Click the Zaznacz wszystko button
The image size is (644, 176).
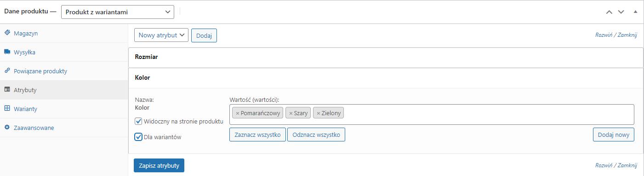point(257,135)
